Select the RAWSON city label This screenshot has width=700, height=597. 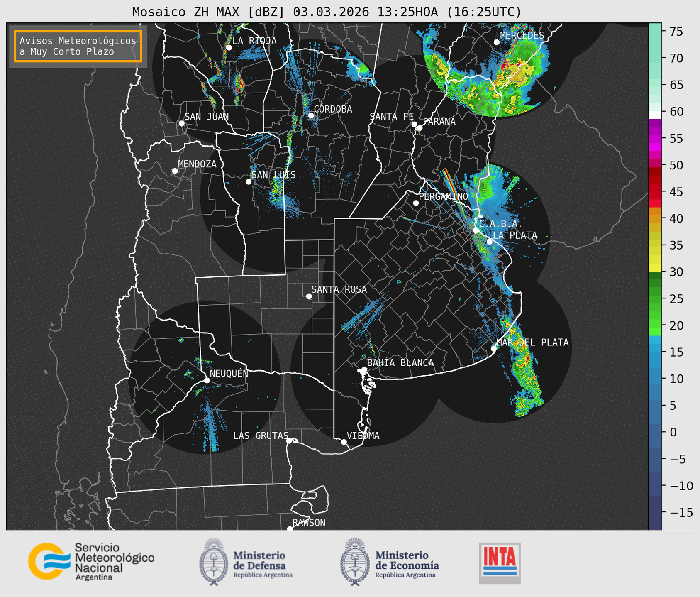pos(309,523)
